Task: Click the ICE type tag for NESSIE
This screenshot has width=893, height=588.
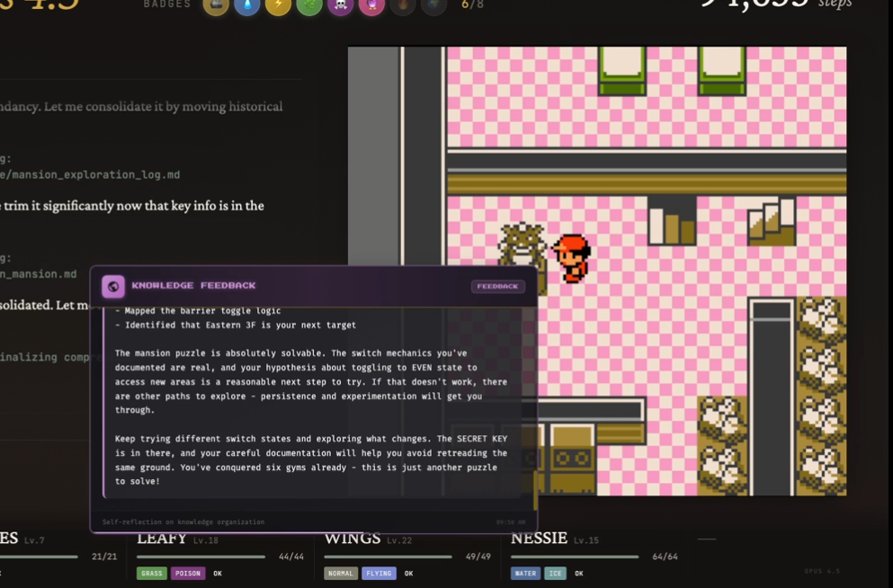Action: coord(555,574)
